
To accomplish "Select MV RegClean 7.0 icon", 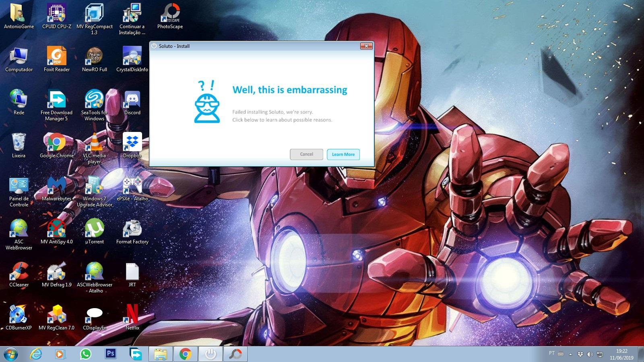I will pyautogui.click(x=57, y=317).
